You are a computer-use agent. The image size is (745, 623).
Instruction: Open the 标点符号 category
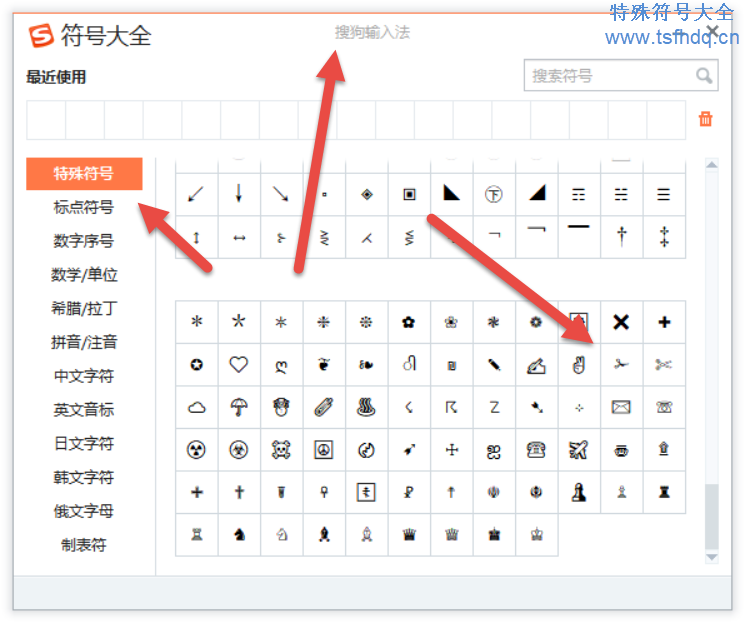click(x=84, y=207)
